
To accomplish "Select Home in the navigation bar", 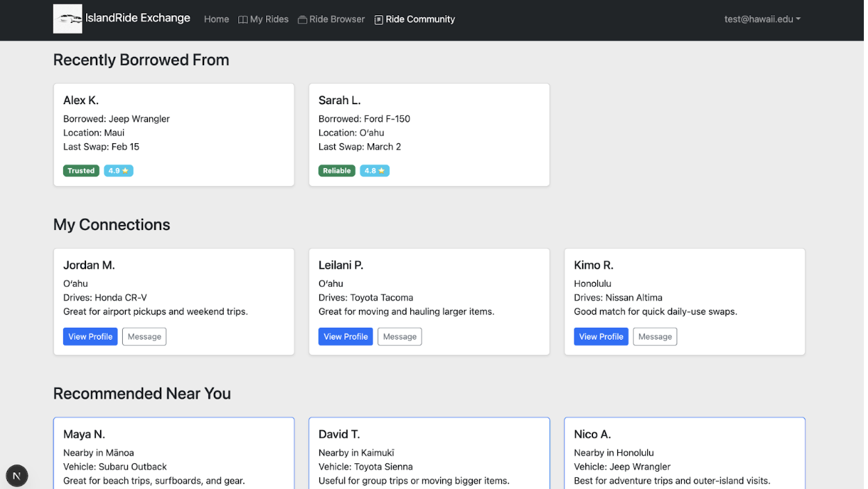I will pos(216,19).
